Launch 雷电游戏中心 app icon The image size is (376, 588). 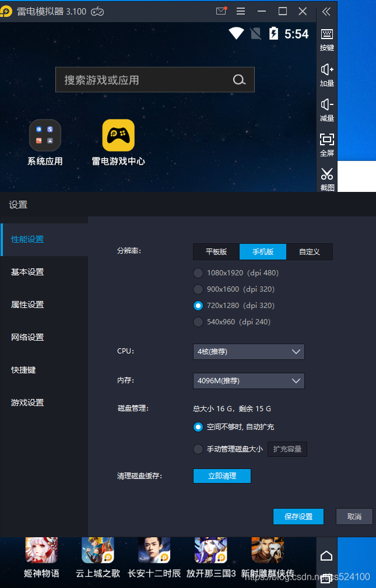pyautogui.click(x=118, y=135)
